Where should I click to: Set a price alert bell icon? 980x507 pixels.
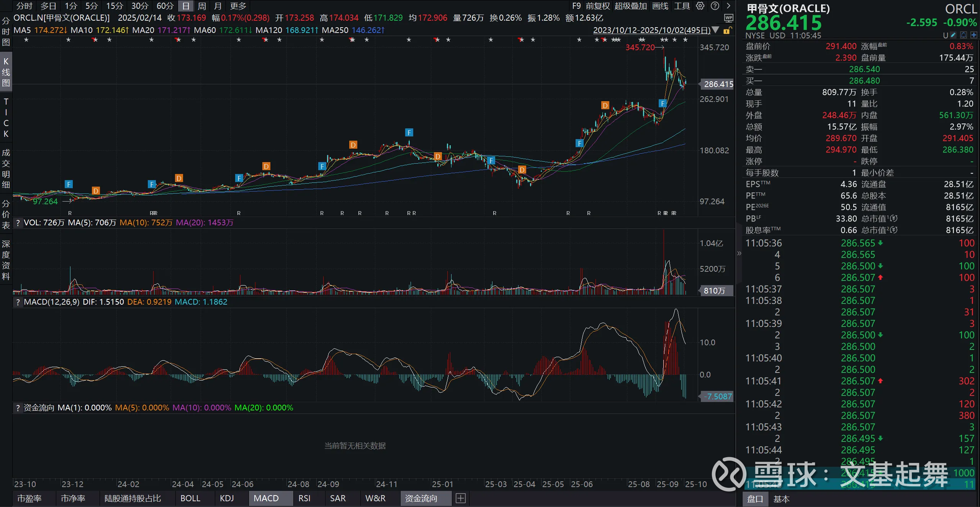[x=964, y=35]
